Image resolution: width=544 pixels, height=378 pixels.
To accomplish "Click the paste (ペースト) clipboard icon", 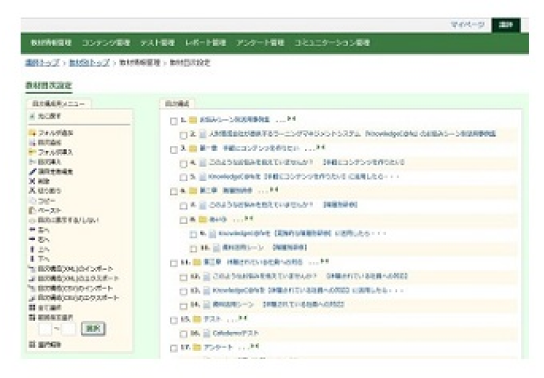I will click(x=32, y=211).
